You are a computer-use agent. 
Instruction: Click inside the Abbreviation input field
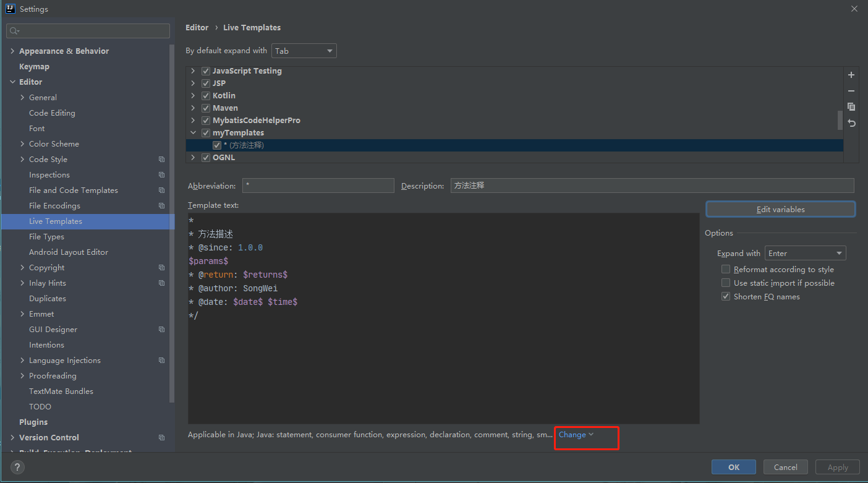(318, 186)
